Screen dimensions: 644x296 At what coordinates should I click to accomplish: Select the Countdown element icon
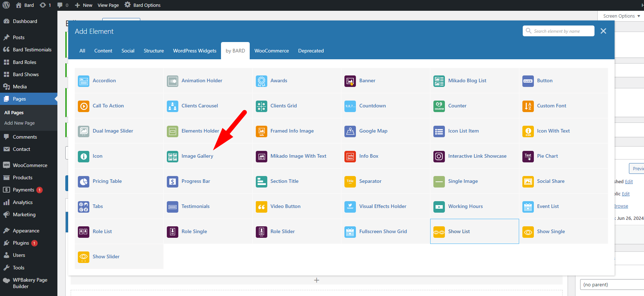click(x=350, y=106)
